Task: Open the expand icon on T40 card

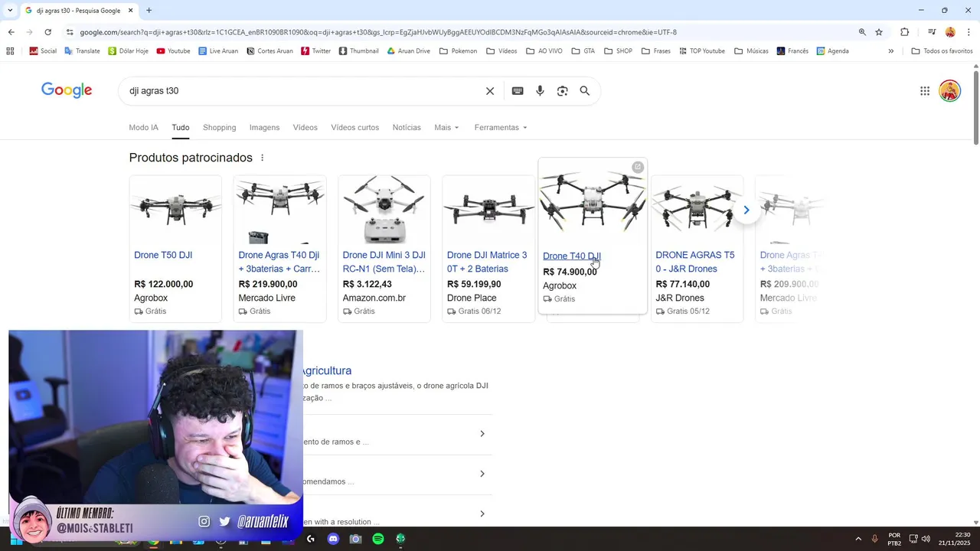Action: [x=638, y=167]
